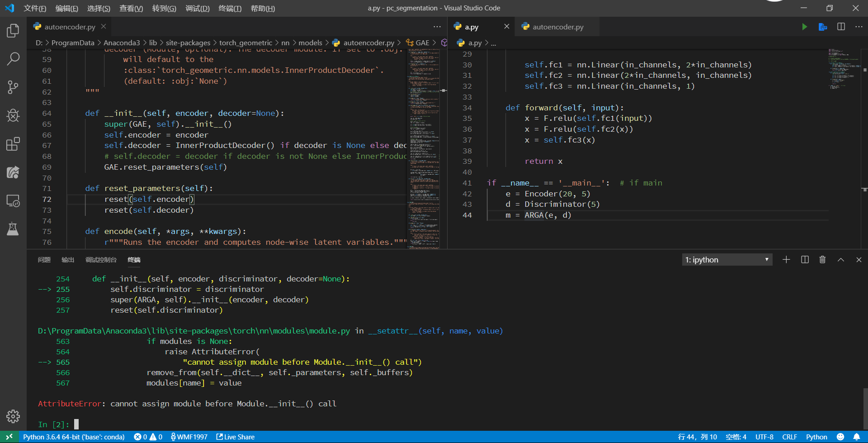Open the Extensions view
This screenshot has height=443, width=868.
[x=13, y=144]
